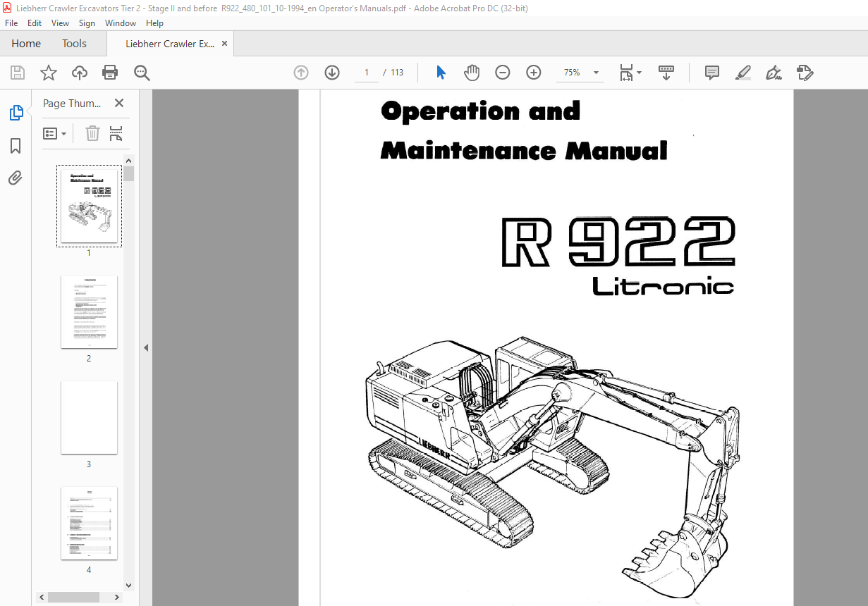Zoom out with the minus icon

click(503, 73)
